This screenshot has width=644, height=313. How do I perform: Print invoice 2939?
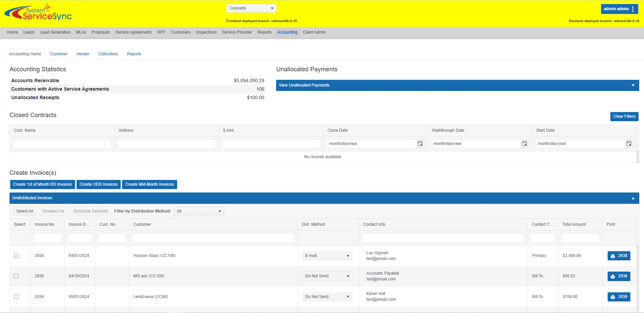(618, 297)
